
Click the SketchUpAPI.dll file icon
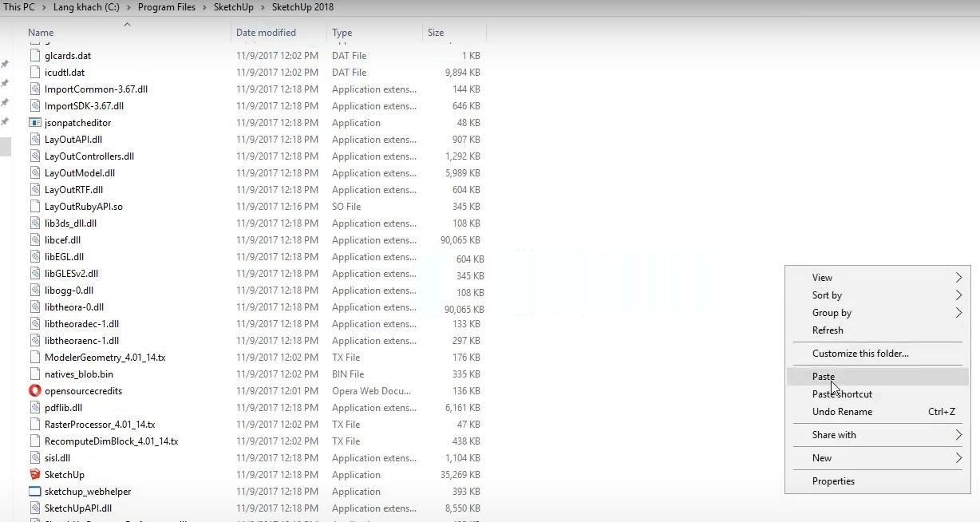34,508
